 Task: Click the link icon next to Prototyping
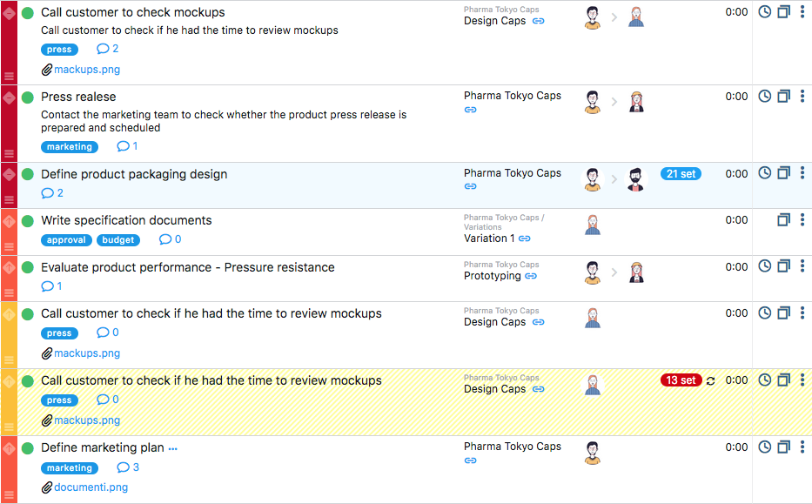(531, 276)
